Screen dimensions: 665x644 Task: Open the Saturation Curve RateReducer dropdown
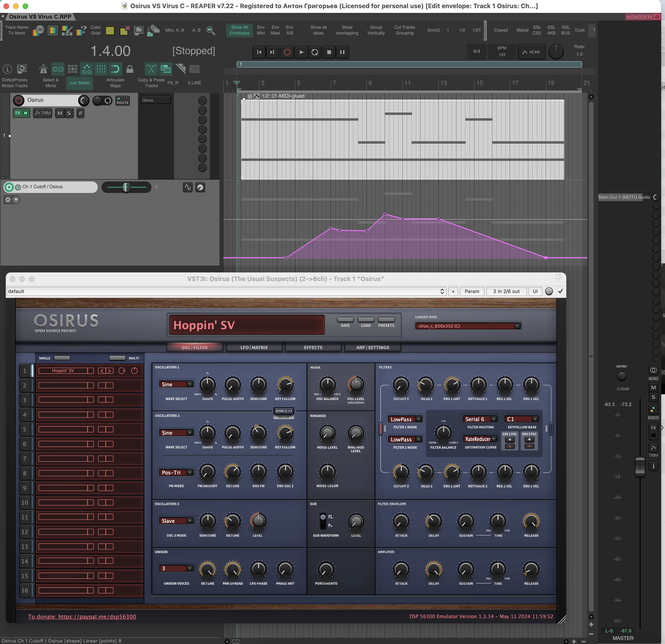[481, 439]
